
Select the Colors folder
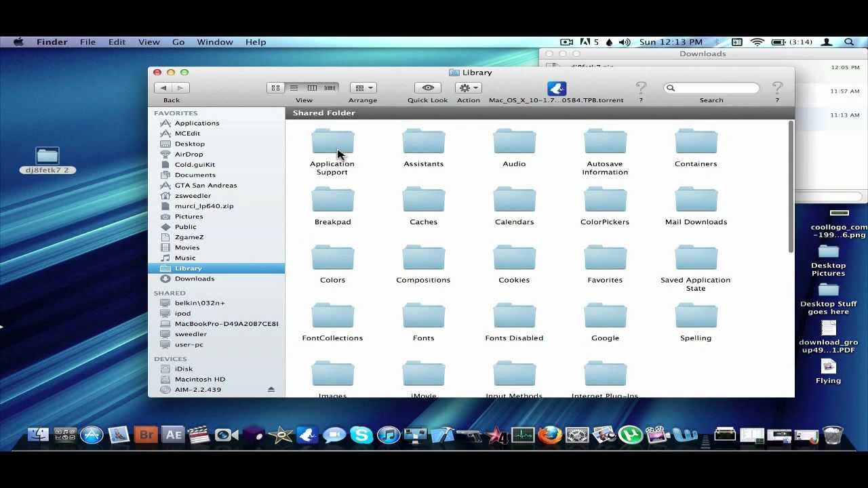(x=333, y=264)
